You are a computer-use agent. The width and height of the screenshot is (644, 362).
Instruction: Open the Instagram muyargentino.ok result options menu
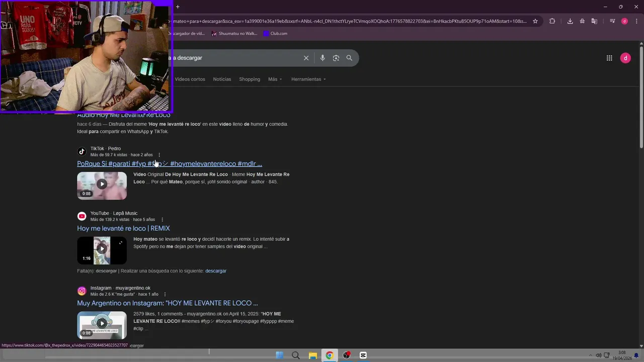click(165, 294)
